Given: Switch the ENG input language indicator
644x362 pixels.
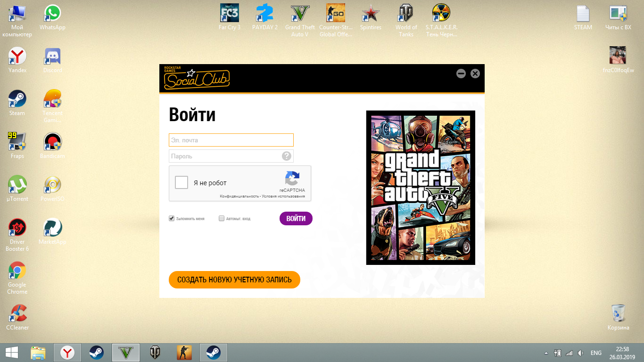Looking at the screenshot, I should click(x=596, y=353).
